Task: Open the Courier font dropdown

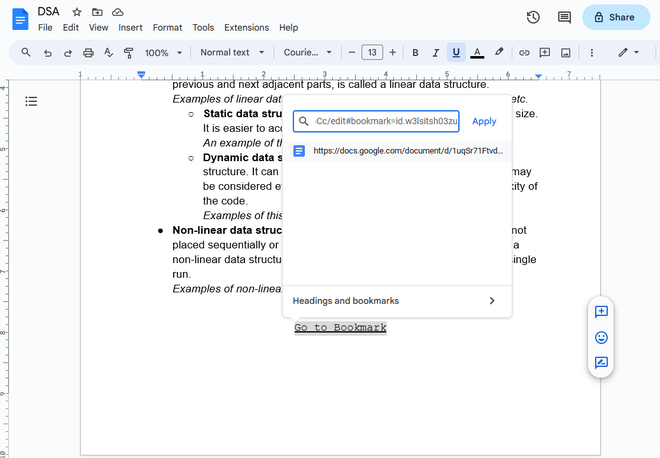Action: (307, 53)
